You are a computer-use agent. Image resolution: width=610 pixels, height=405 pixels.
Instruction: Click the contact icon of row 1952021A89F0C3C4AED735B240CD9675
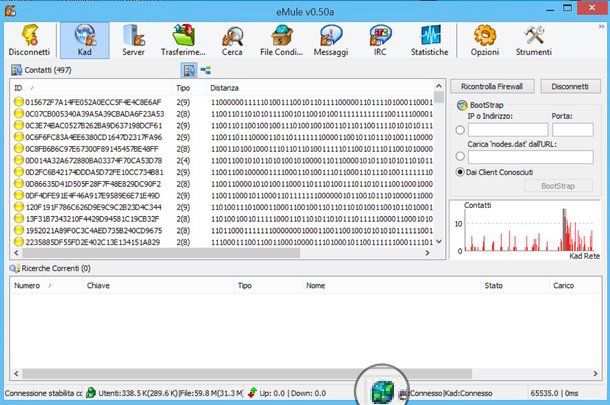click(x=18, y=230)
